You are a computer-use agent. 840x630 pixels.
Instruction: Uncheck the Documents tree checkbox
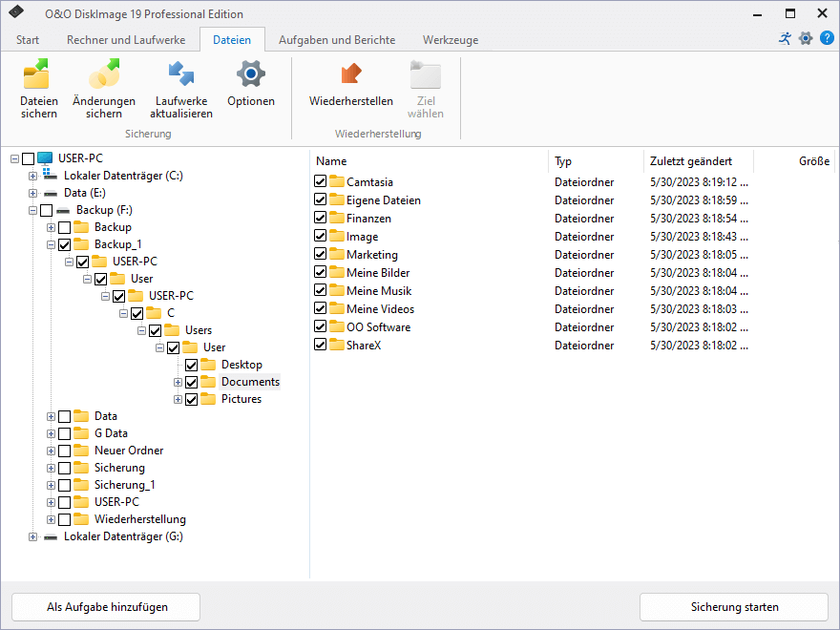tap(191, 383)
